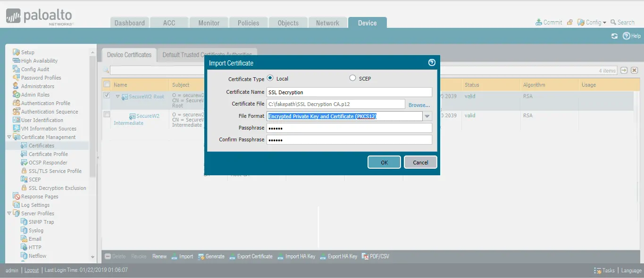Open the Config dropdown menu
Image resolution: width=644 pixels, height=278 pixels.
(x=592, y=22)
